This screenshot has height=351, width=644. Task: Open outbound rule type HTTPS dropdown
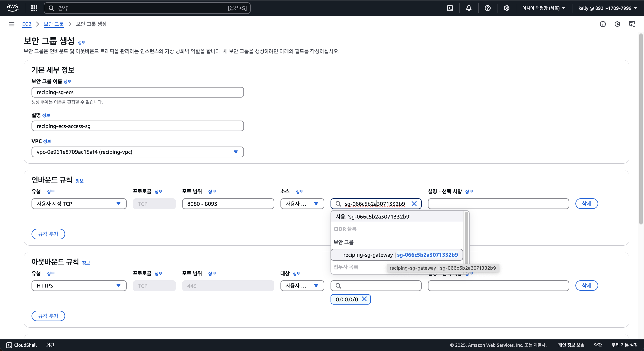[79, 285]
